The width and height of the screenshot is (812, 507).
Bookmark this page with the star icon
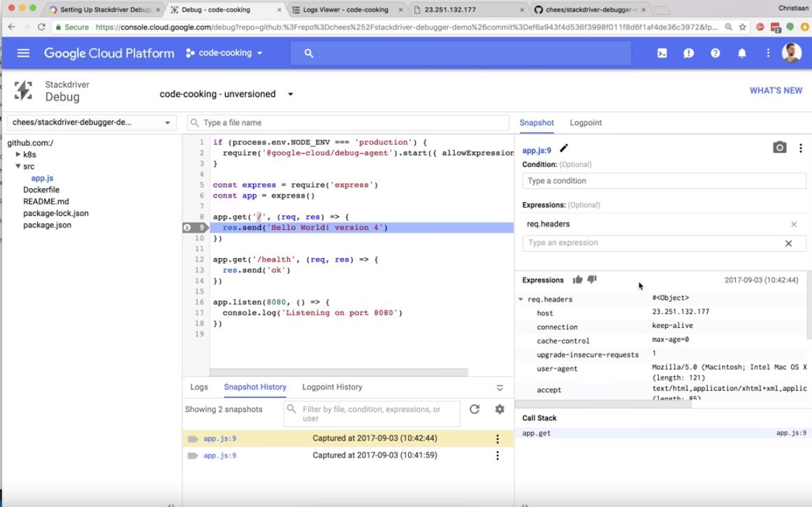[x=743, y=27]
